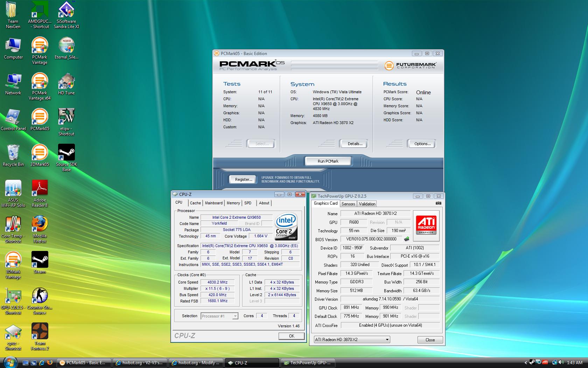The width and height of the screenshot is (588, 368).
Task: Click PCMark Score Online link
Action: (x=423, y=93)
